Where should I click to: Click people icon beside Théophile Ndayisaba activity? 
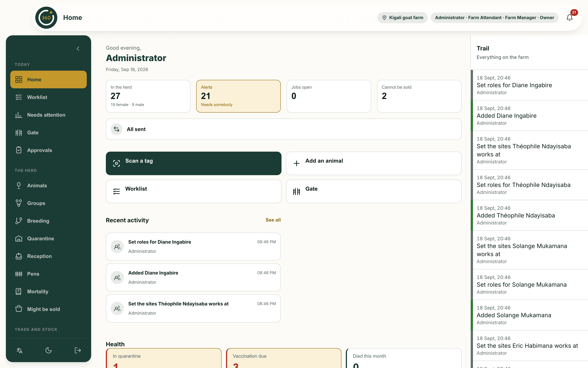117,308
